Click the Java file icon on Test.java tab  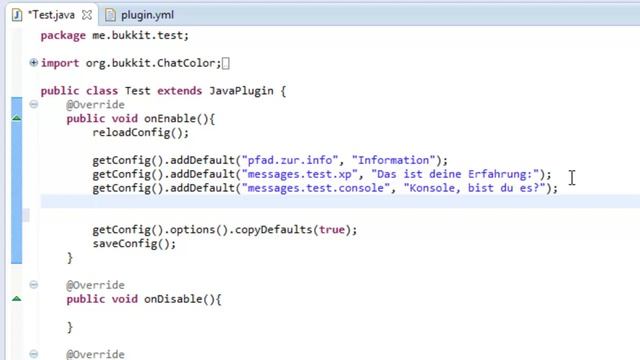pos(17,15)
